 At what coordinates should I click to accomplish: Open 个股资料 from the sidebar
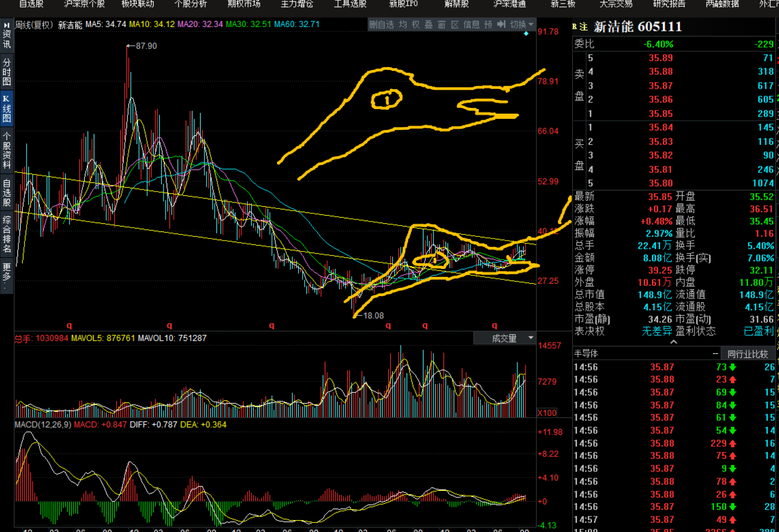click(7, 150)
